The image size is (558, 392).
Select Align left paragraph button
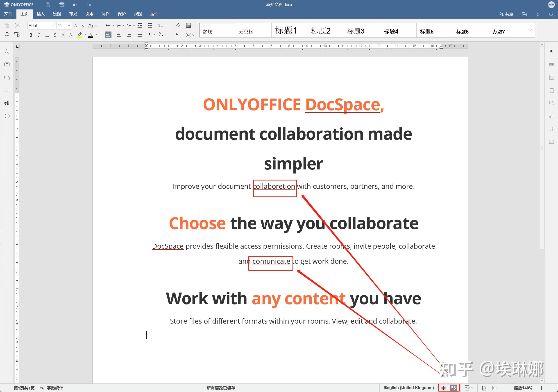pos(108,35)
